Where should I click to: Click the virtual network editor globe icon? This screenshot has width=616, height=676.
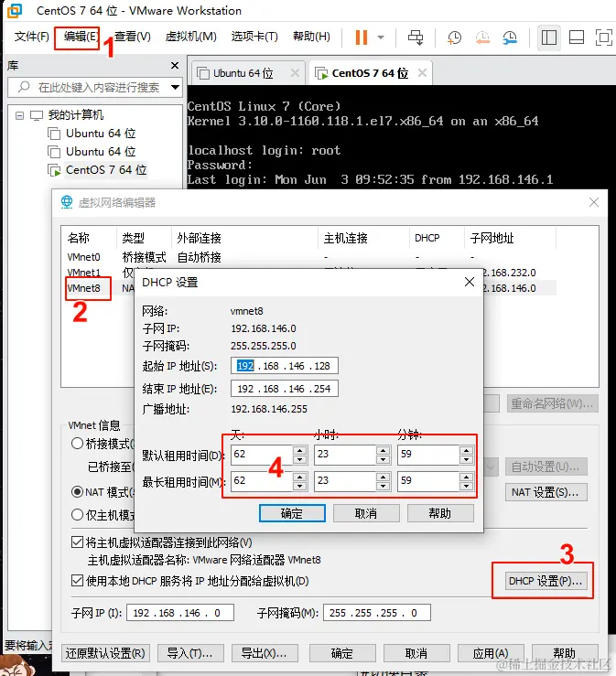click(x=67, y=202)
